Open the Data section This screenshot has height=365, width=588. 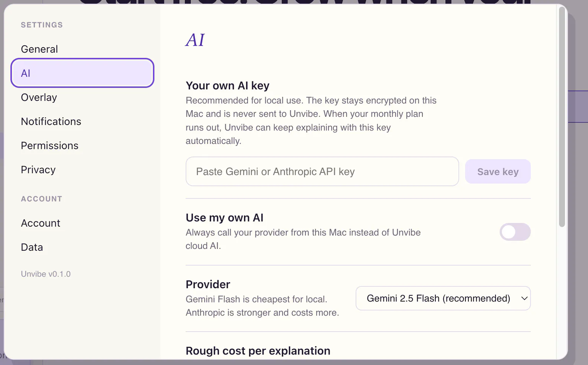tap(32, 247)
